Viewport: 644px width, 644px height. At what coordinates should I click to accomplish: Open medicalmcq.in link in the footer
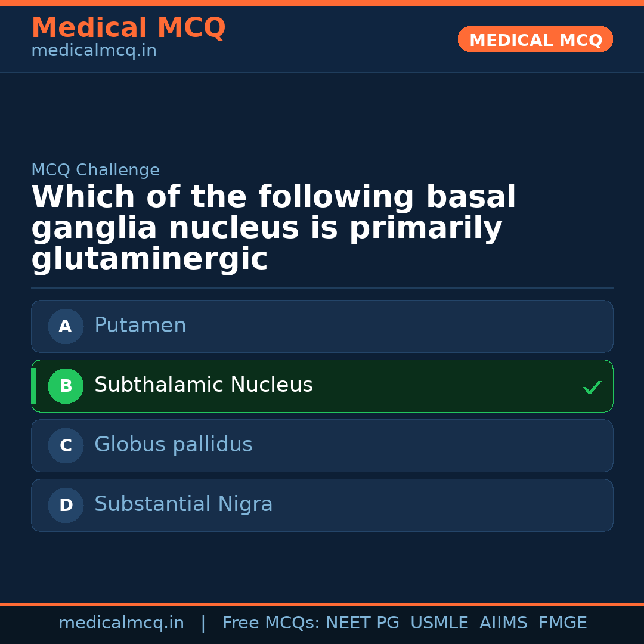(x=121, y=623)
